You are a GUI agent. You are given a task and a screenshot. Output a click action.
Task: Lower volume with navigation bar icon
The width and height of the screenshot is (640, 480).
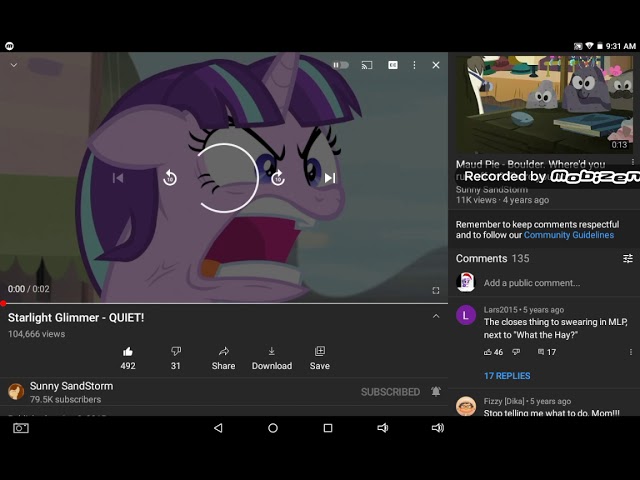click(382, 428)
